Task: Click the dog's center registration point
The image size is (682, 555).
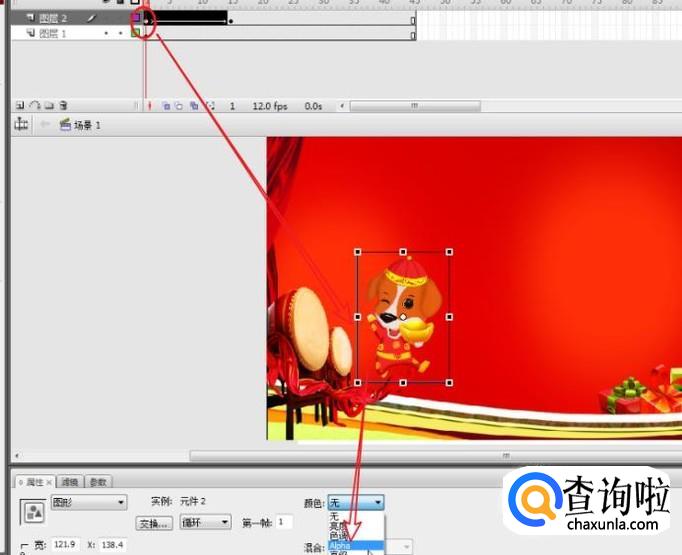Action: coord(403,317)
